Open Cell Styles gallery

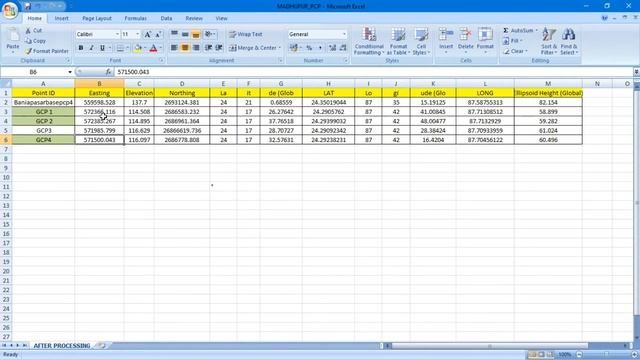421,41
